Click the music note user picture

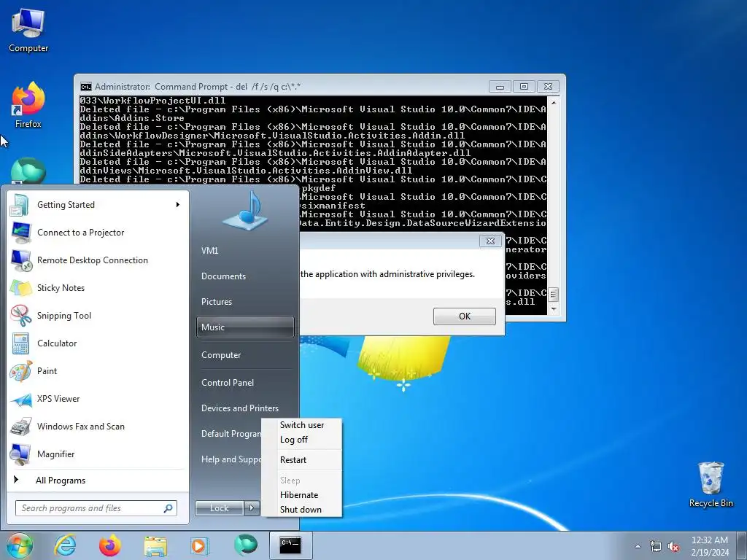(245, 211)
